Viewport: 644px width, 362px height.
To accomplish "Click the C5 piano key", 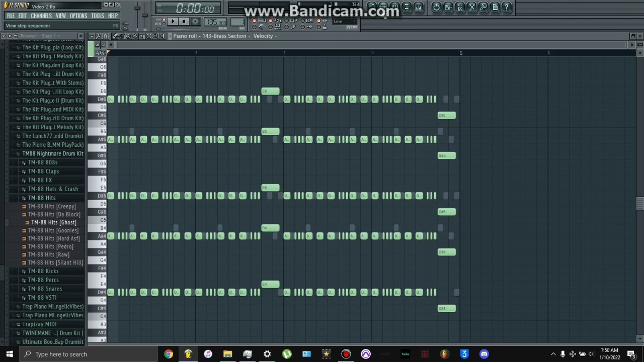I will (x=98, y=220).
